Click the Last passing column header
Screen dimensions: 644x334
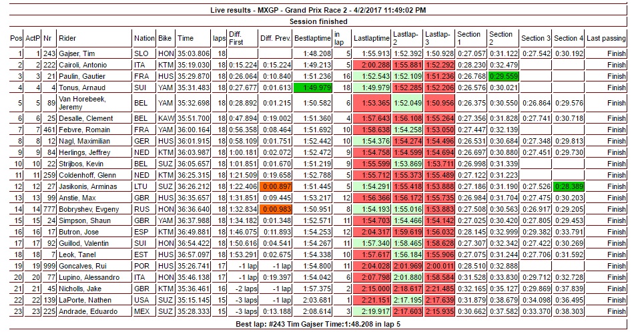[607, 39]
